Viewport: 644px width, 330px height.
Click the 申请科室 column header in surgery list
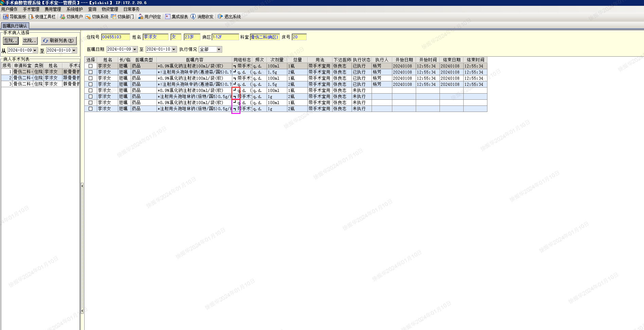(x=23, y=66)
